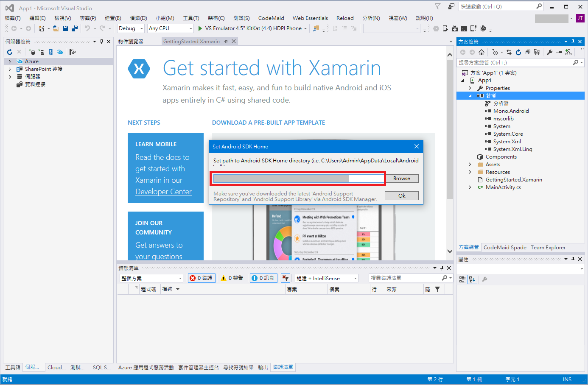Image resolution: width=588 pixels, height=385 pixels.
Task: Select Mono.Android reference in Solution Explorer
Action: (511, 111)
